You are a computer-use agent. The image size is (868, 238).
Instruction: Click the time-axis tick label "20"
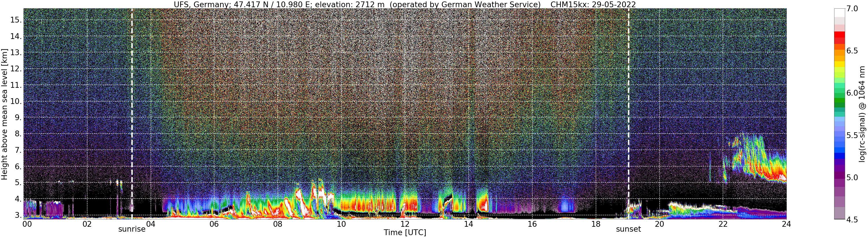tap(659, 224)
